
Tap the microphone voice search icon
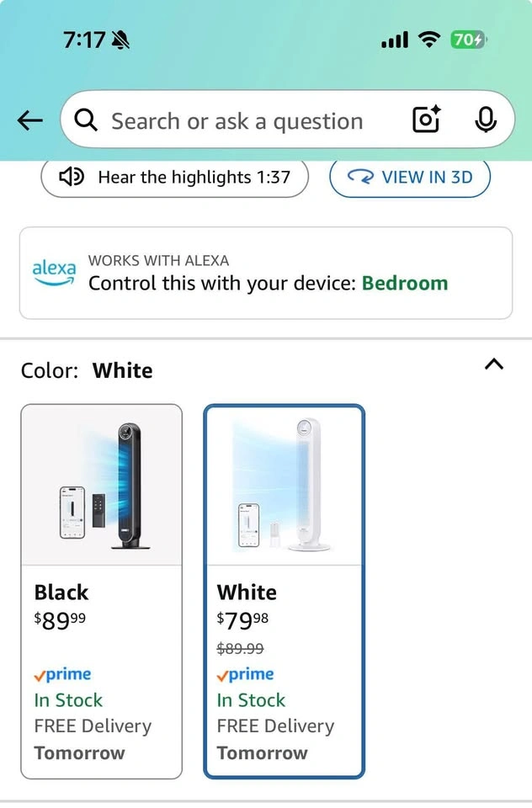point(485,120)
